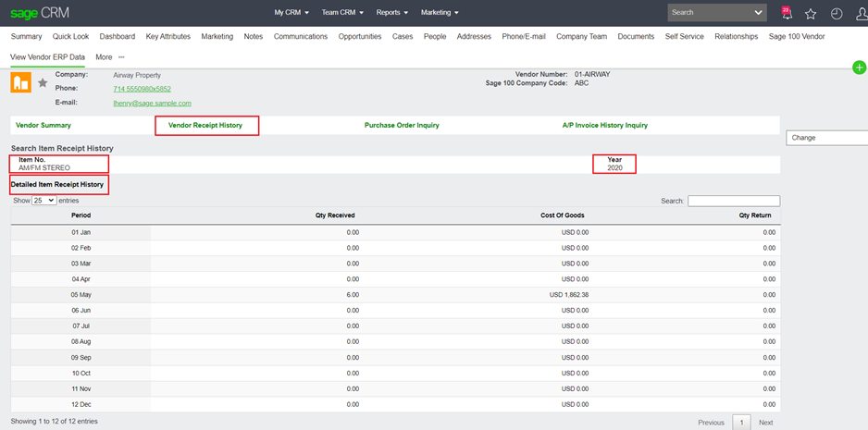Open Vendor Receipt History
Viewport: 868px width, 430px height.
tap(205, 125)
